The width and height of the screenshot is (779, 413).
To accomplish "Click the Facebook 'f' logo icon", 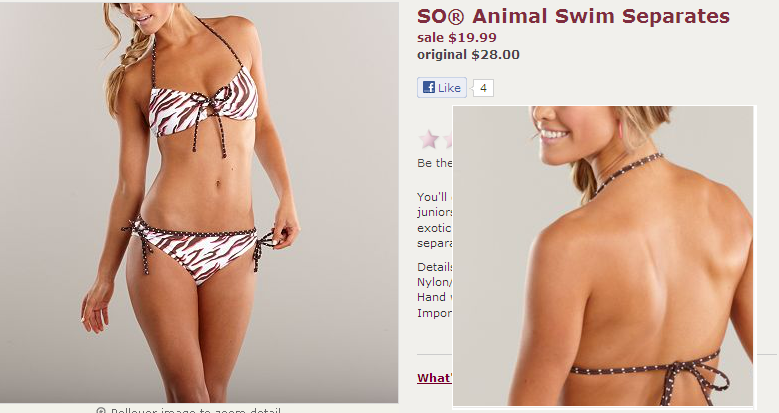I will [x=429, y=87].
